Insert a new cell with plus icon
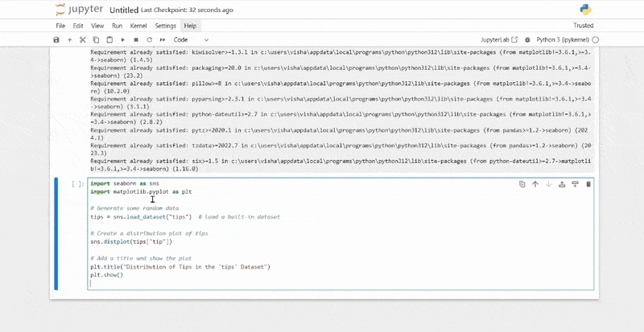The image size is (644, 332). click(x=70, y=39)
